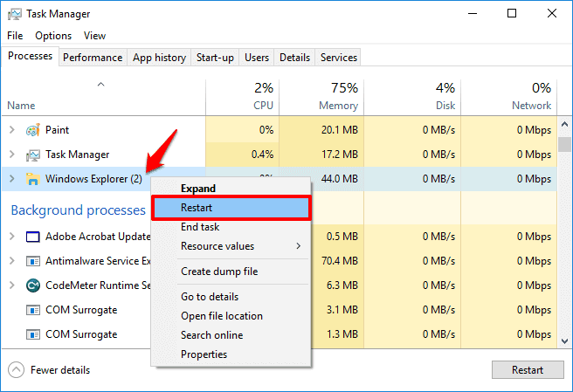The height and width of the screenshot is (392, 573).
Task: Open the Options menu
Action: click(x=53, y=36)
